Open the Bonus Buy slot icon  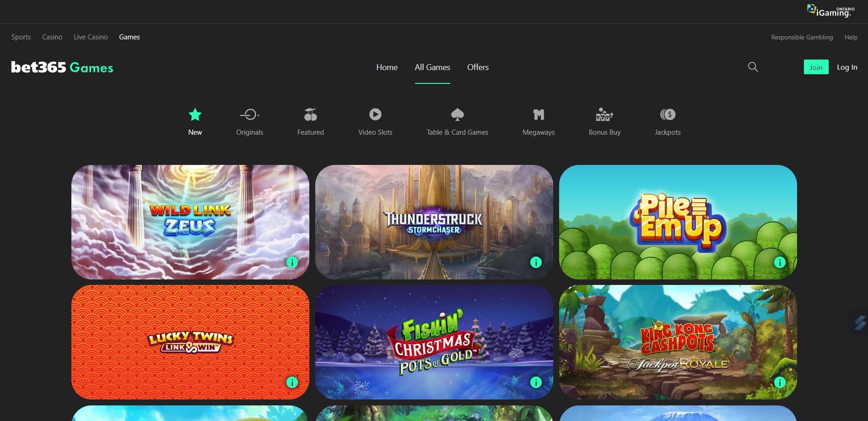[x=604, y=115]
